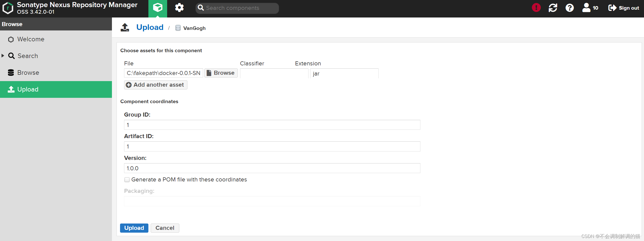Enable Generate a POM file checkbox
This screenshot has height=241, width=644.
127,180
